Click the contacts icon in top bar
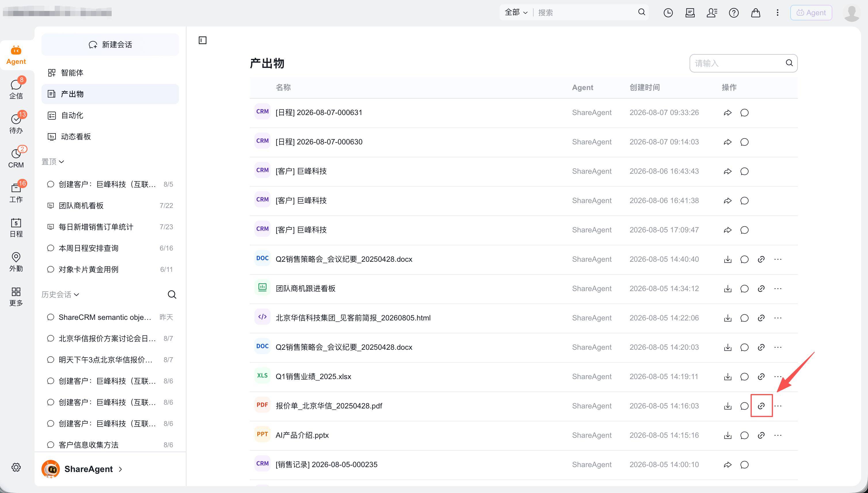Image resolution: width=868 pixels, height=493 pixels. click(x=712, y=13)
